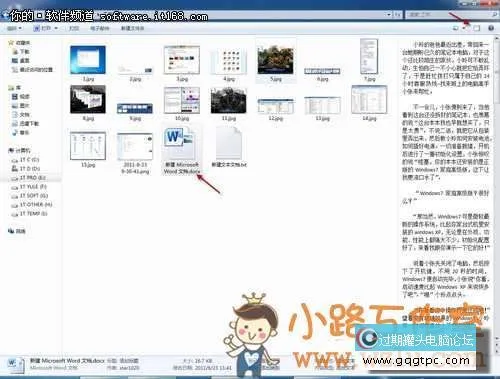Select the 9.jpg thumbnail
This screenshot has width=500, height=379.
135,109
